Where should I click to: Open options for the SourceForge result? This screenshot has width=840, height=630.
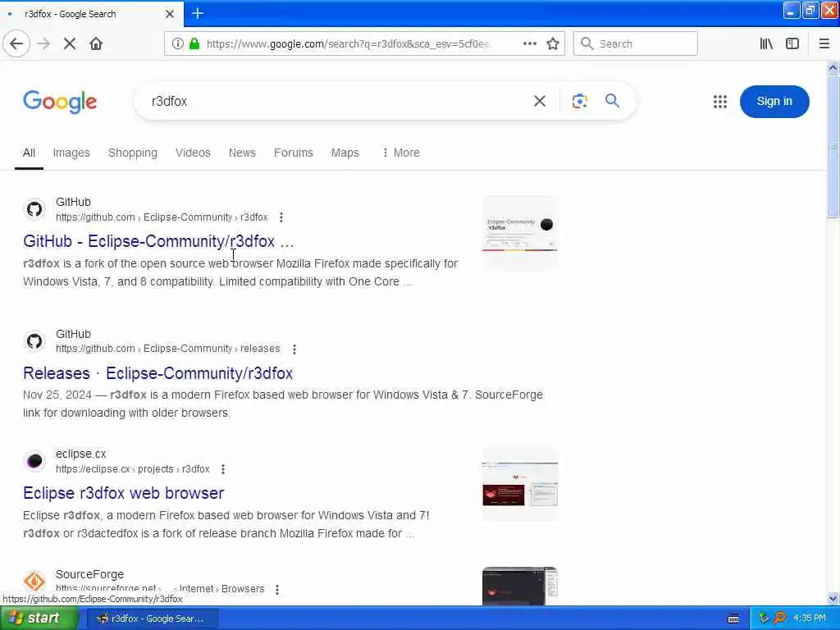[x=277, y=590]
